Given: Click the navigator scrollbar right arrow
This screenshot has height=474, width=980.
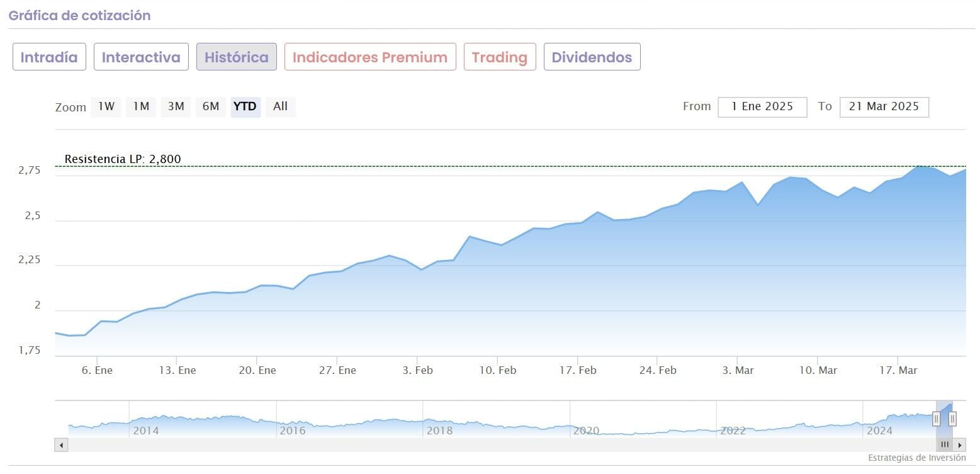Looking at the screenshot, I should click(x=960, y=445).
